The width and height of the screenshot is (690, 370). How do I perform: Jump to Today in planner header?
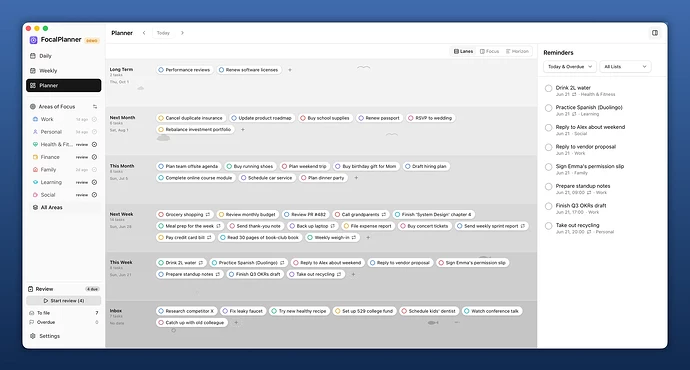tap(163, 33)
